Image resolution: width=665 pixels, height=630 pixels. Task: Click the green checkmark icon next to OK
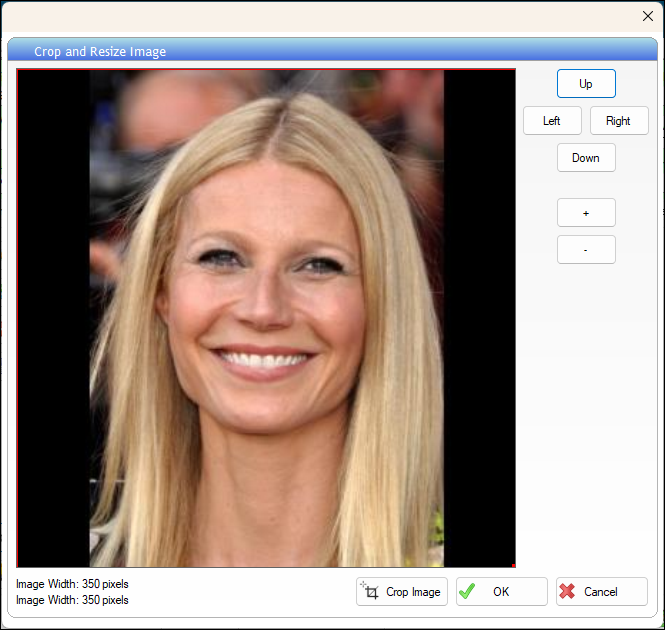467,591
